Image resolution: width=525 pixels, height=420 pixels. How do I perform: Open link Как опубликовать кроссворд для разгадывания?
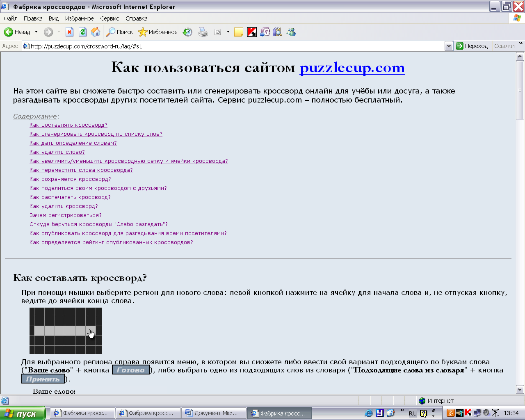(x=128, y=233)
